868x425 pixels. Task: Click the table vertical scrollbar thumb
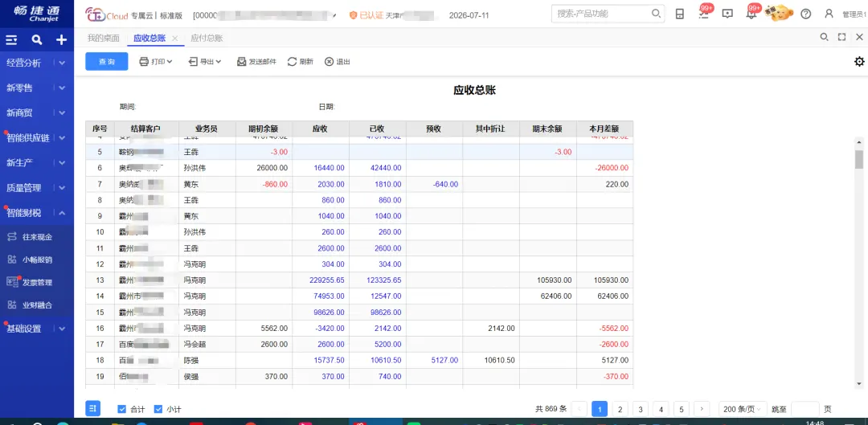pos(858,159)
